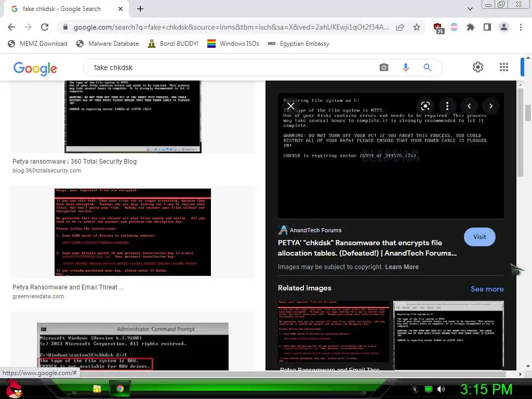
Task: Open the Angry Birds start button
Action: tap(14, 389)
